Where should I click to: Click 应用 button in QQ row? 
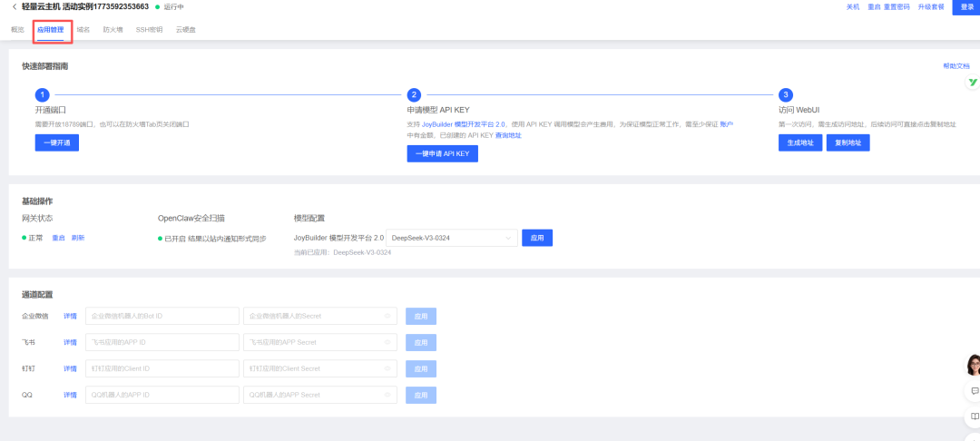(421, 395)
